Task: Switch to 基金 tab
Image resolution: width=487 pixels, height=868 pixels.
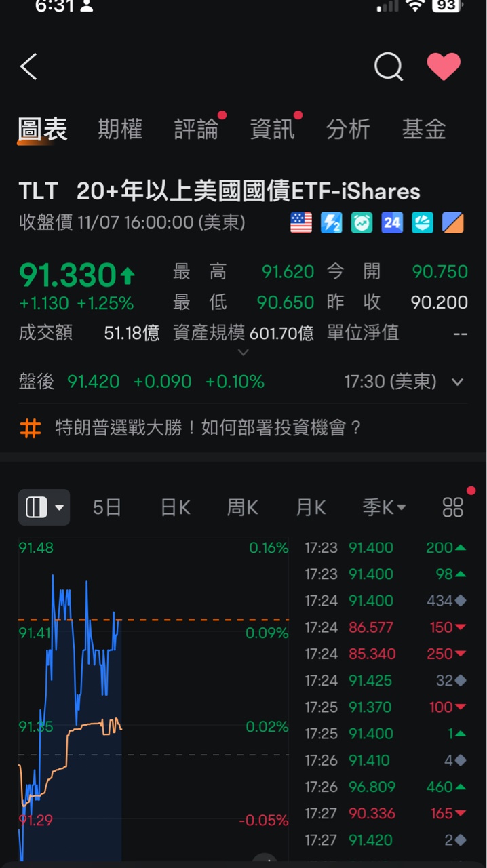Action: coord(424,129)
